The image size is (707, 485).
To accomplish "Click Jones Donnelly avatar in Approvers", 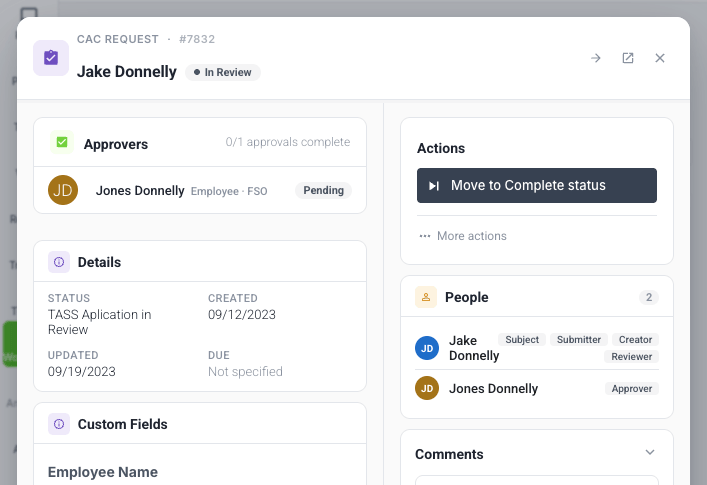I will pos(63,190).
